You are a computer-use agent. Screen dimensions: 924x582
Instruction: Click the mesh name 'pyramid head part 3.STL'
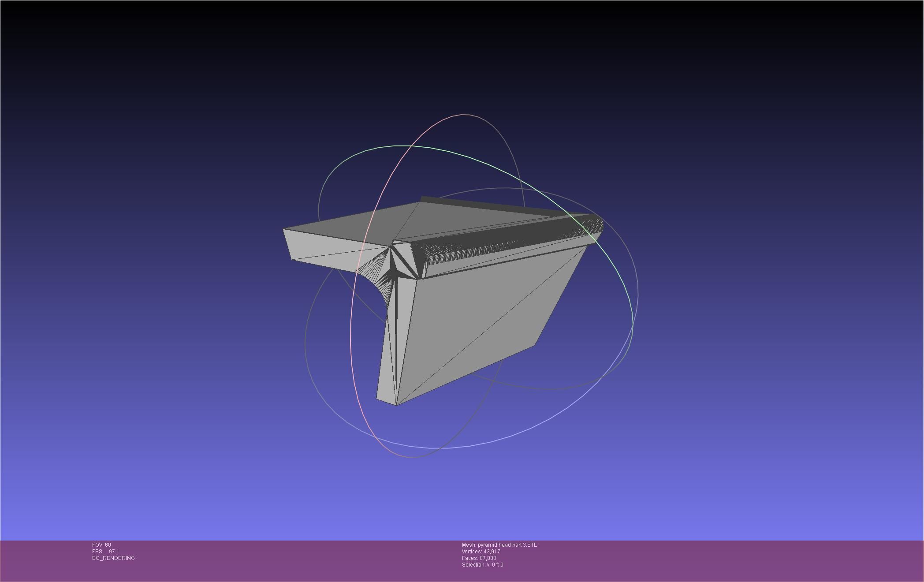point(507,545)
